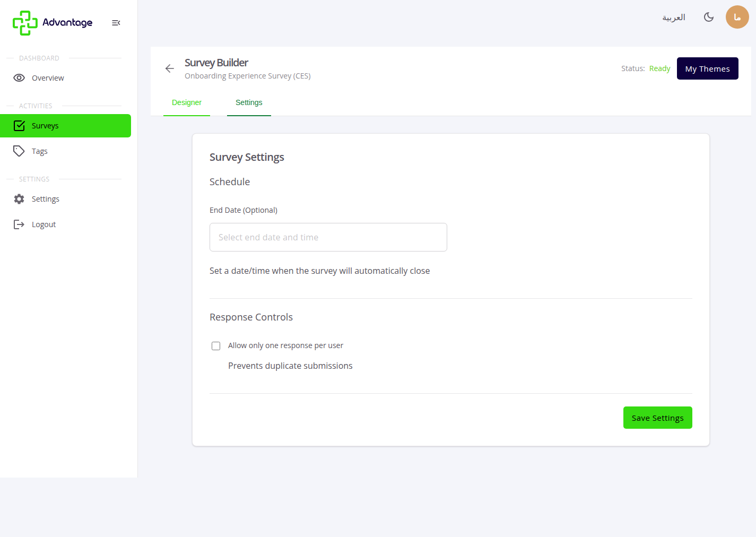Switch language to Arabic
This screenshot has width=756, height=537.
click(674, 18)
